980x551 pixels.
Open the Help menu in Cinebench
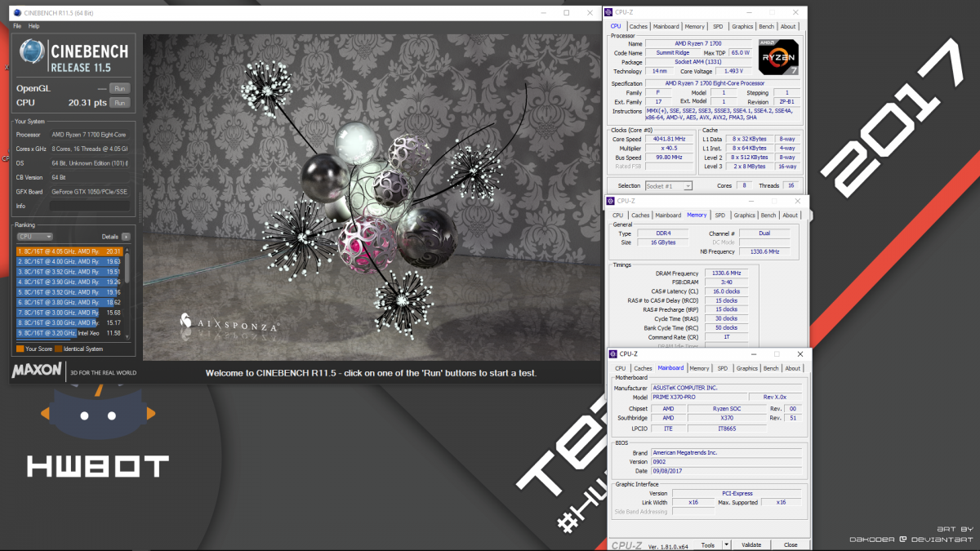click(x=33, y=26)
